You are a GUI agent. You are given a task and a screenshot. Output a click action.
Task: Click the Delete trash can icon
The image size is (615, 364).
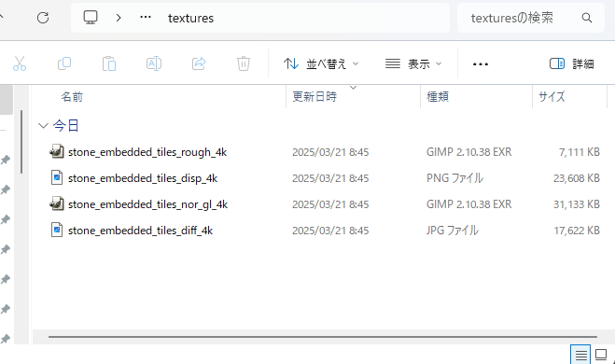pos(244,63)
